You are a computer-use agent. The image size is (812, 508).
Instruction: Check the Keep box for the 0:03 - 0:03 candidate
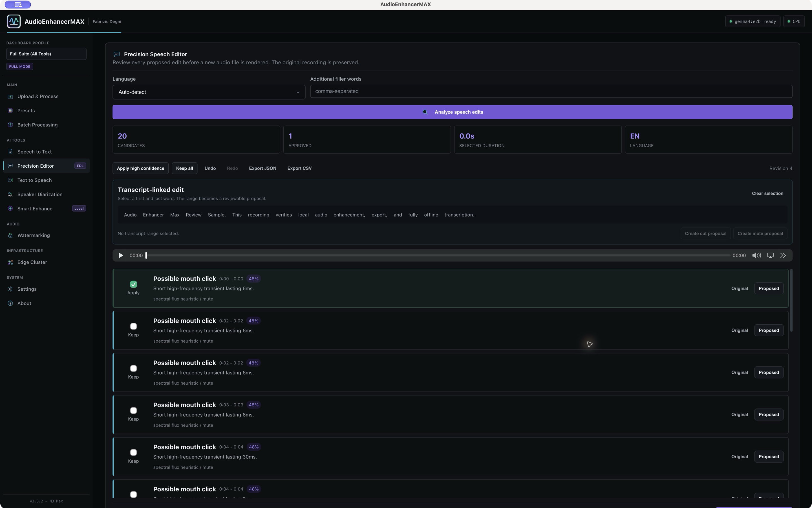(x=133, y=411)
